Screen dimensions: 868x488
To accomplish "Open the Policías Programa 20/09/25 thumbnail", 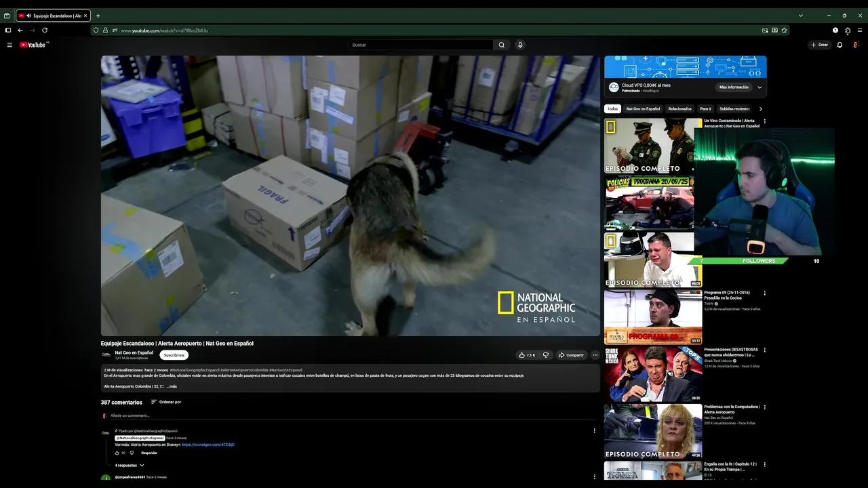I will point(649,203).
